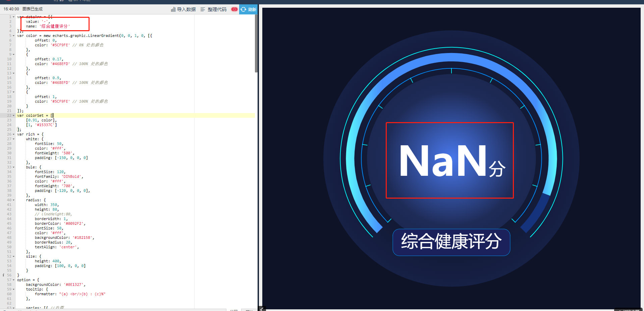
Task: Fold the rich object at line 26
Action: 13,134
